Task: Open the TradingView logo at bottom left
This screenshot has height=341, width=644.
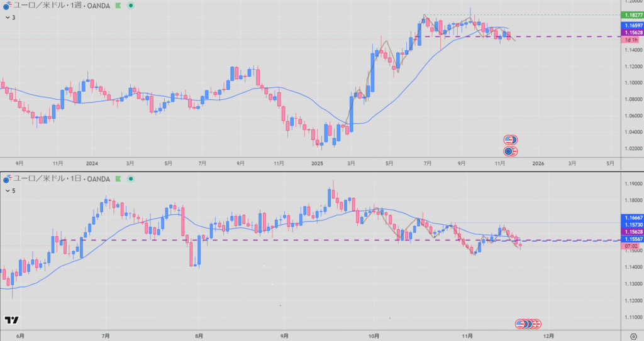Action: [x=11, y=320]
